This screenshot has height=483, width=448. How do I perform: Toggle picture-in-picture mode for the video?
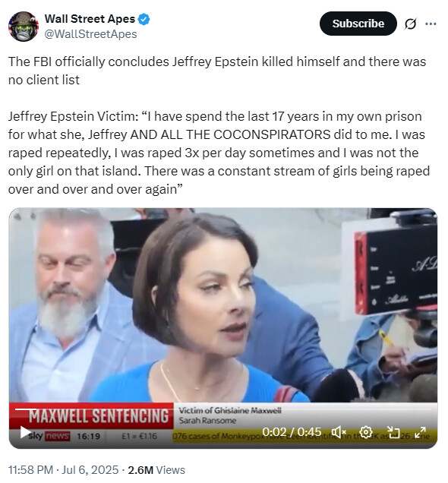point(393,432)
